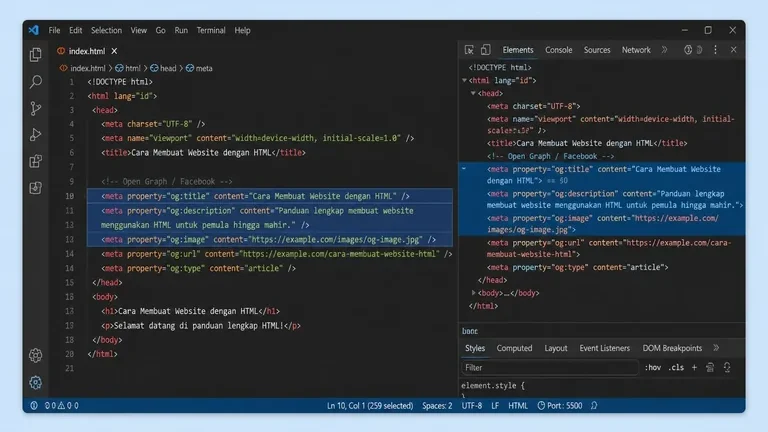The image size is (768, 432).
Task: Click the Styles Filter input field
Action: pos(550,367)
